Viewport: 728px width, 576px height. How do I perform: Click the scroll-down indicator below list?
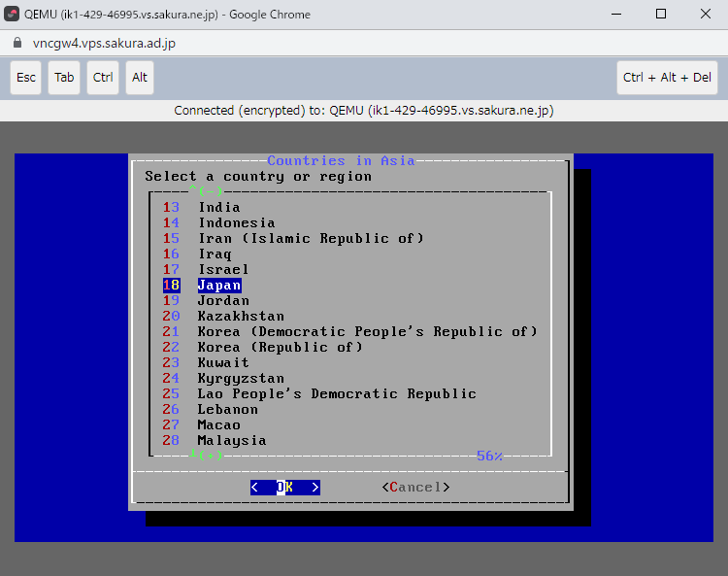(x=206, y=456)
